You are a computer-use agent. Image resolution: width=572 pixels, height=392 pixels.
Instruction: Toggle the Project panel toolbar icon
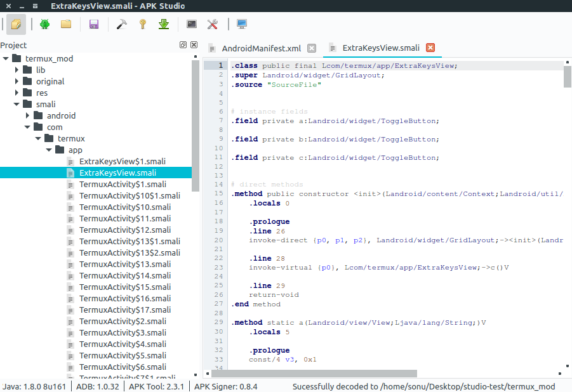coord(16,25)
